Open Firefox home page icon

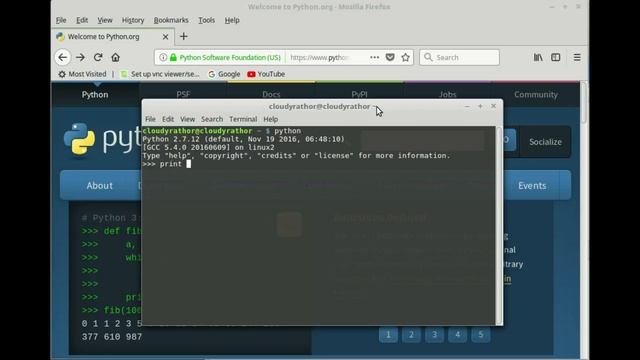[x=116, y=58]
